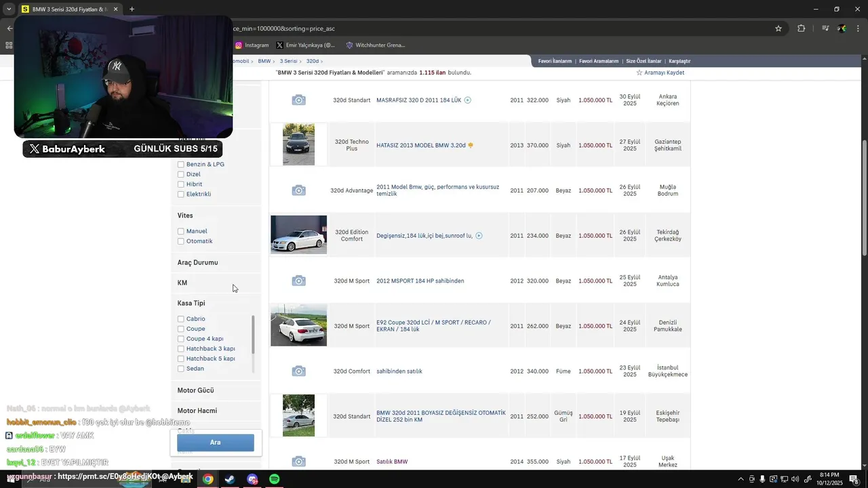Go to the 3 Serisi breadcrumb

coord(289,61)
